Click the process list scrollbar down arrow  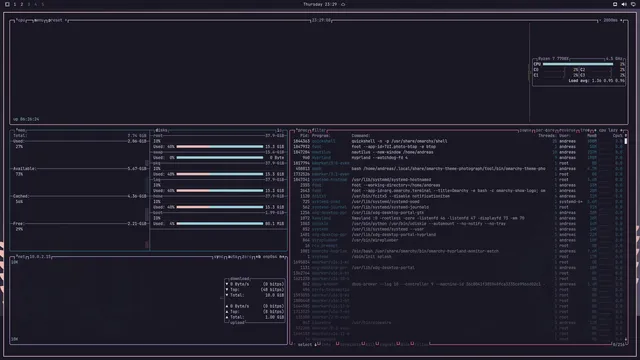pos(626,339)
